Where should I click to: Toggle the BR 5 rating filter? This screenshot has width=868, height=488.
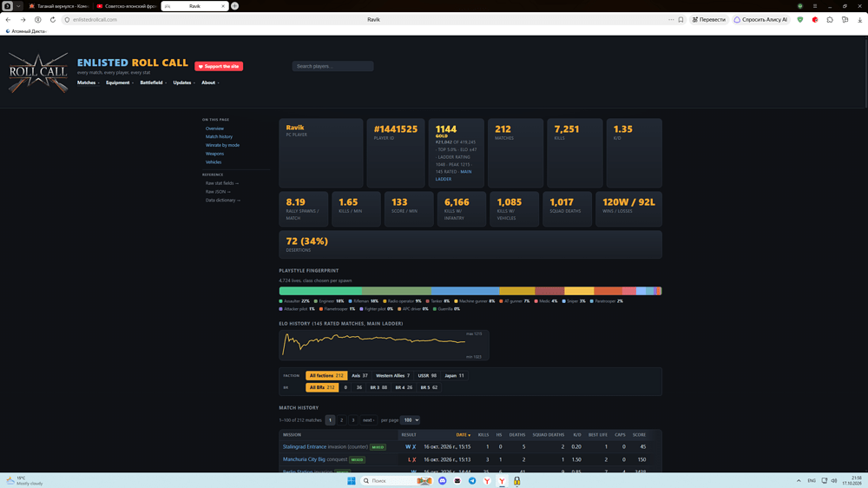click(429, 388)
